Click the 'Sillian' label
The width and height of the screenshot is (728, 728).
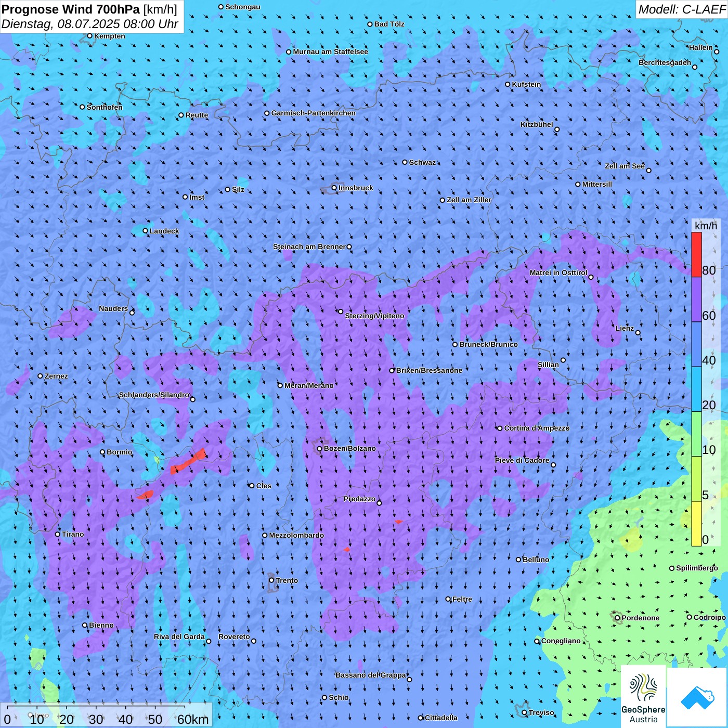pyautogui.click(x=548, y=365)
